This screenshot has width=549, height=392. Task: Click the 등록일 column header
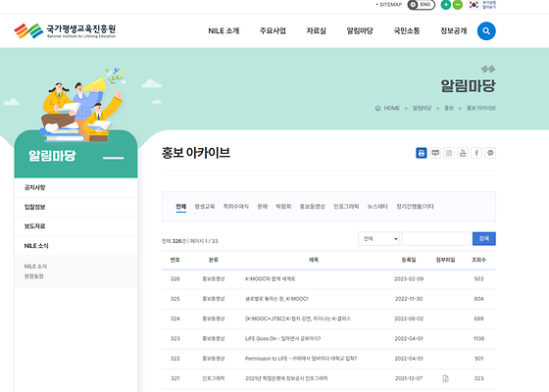coord(409,260)
